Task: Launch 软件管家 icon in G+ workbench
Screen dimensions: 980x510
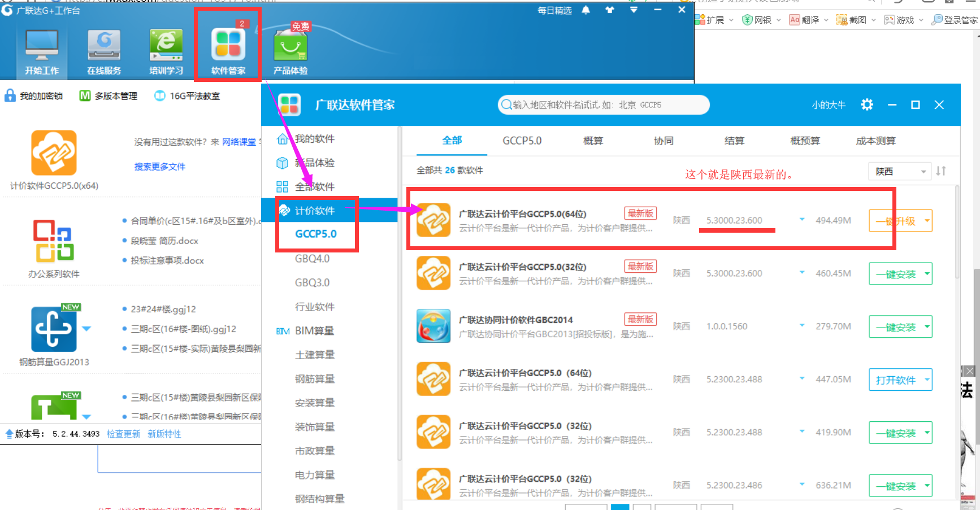Action: [228, 52]
